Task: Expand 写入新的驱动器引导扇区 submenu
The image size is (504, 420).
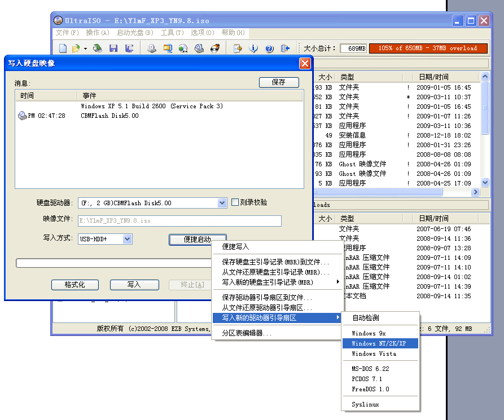Action: tap(277, 318)
